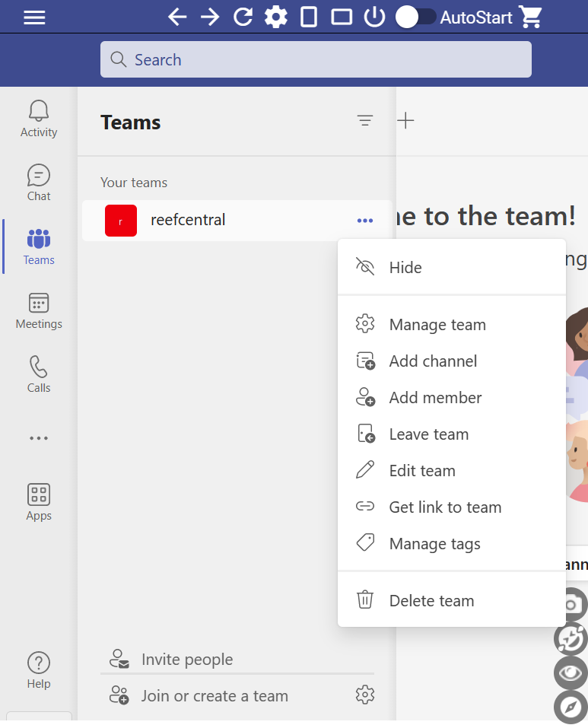Click the shopping cart icon
This screenshot has height=725, width=588.
[530, 17]
